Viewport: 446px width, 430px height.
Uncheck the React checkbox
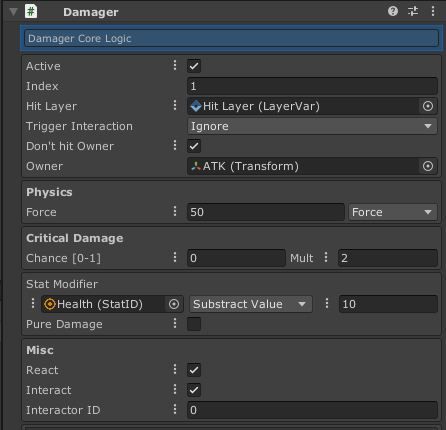coord(194,370)
